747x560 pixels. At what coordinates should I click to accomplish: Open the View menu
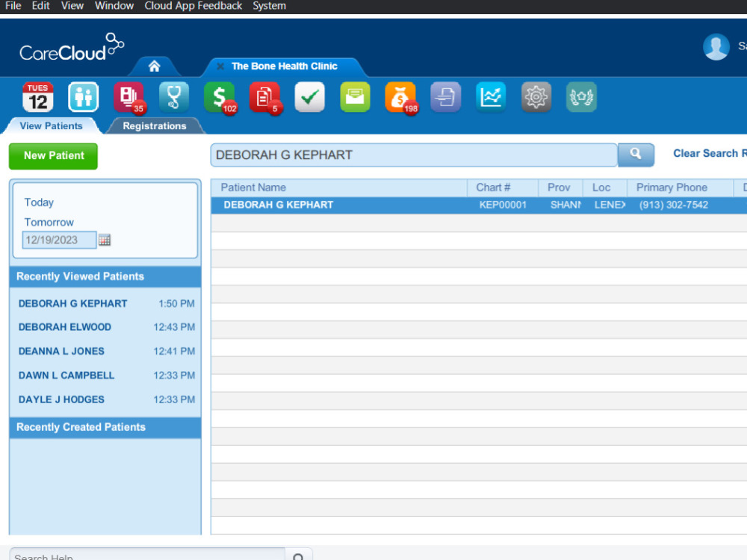point(72,6)
